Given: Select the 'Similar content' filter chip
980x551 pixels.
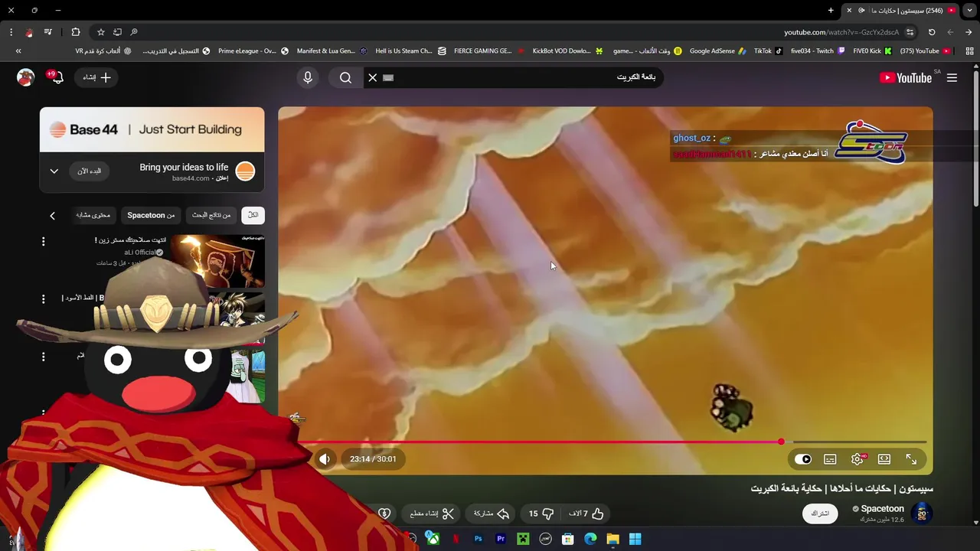Looking at the screenshot, I should point(93,215).
